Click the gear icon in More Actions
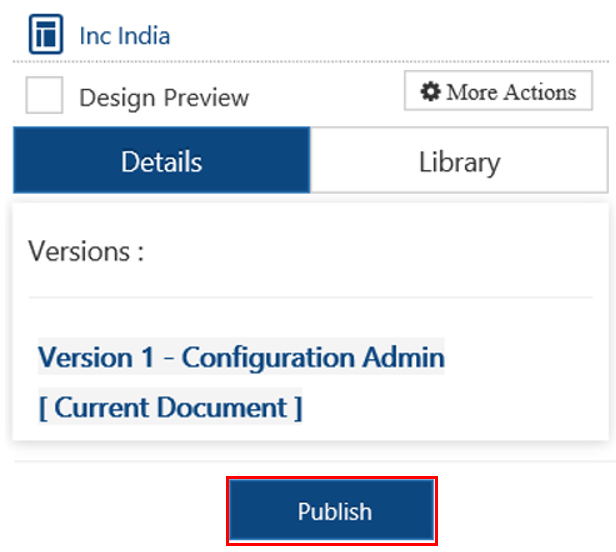This screenshot has height=552, width=616. [x=430, y=92]
